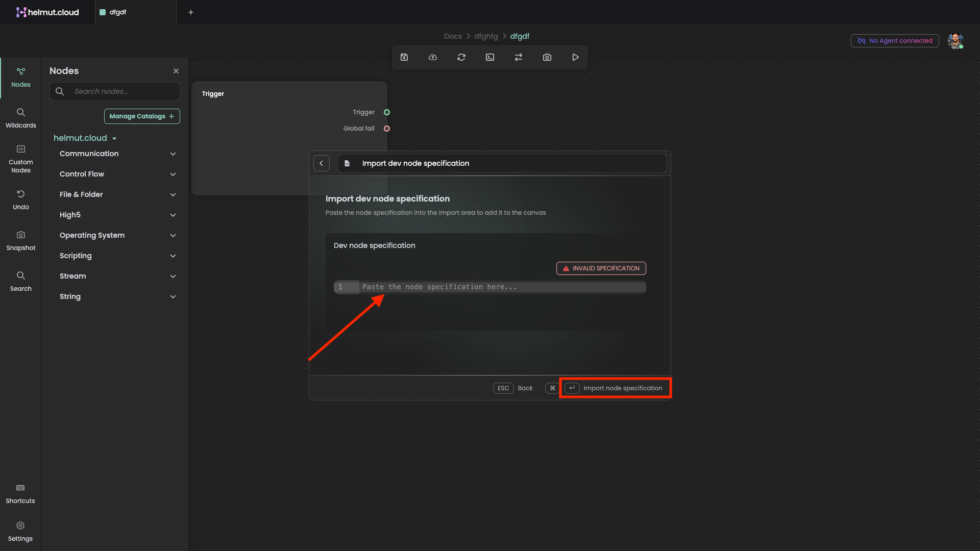This screenshot has height=551, width=980.
Task: Click the Undo sidebar icon
Action: 21,199
